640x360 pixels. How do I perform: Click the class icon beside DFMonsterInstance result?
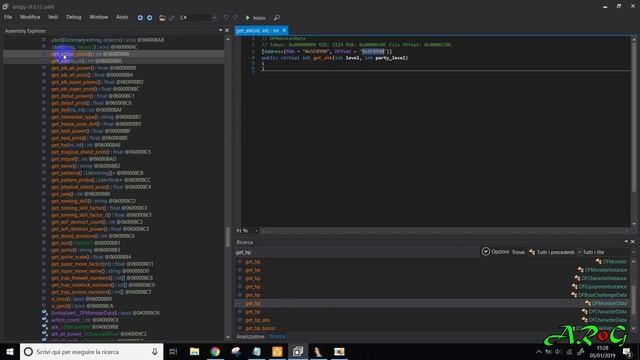pos(580,270)
